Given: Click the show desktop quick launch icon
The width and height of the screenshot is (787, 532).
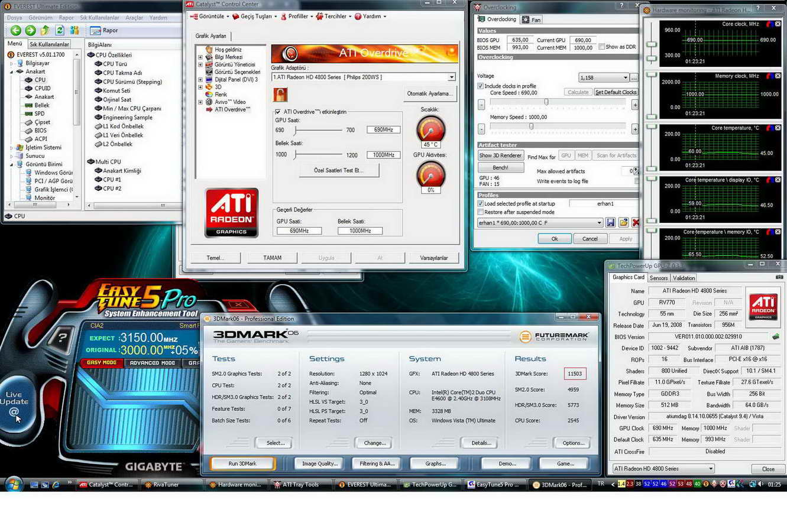Looking at the screenshot, I should pyautogui.click(x=34, y=484).
